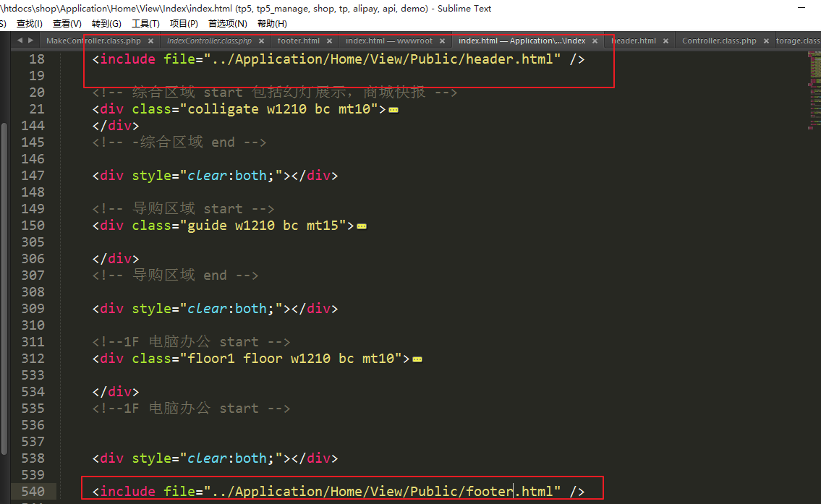
Task: Click line number 540 in the gutter
Action: point(32,492)
